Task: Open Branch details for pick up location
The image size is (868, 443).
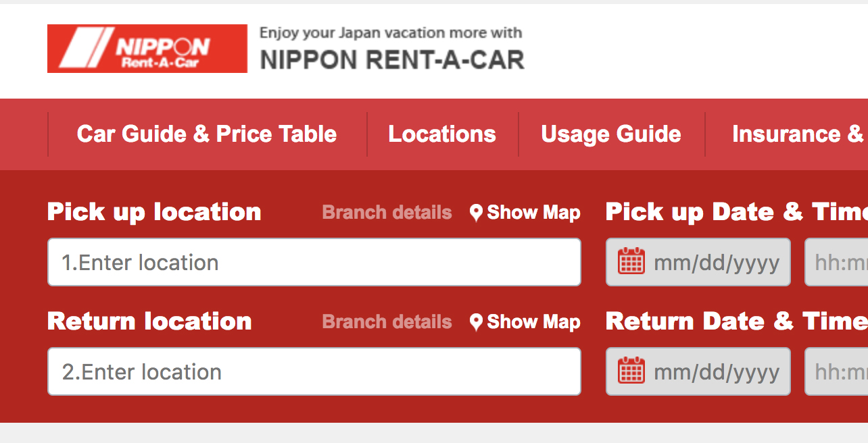Action: (x=387, y=213)
